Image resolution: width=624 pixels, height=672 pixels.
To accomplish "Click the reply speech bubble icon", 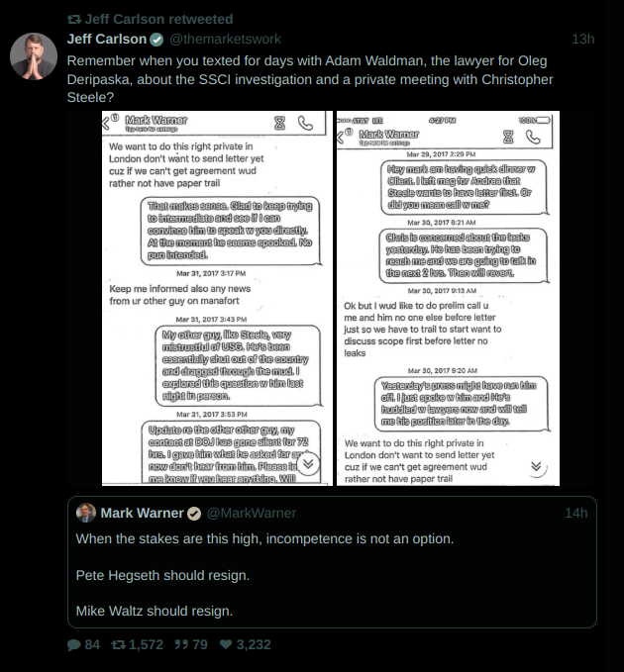I will click(73, 645).
